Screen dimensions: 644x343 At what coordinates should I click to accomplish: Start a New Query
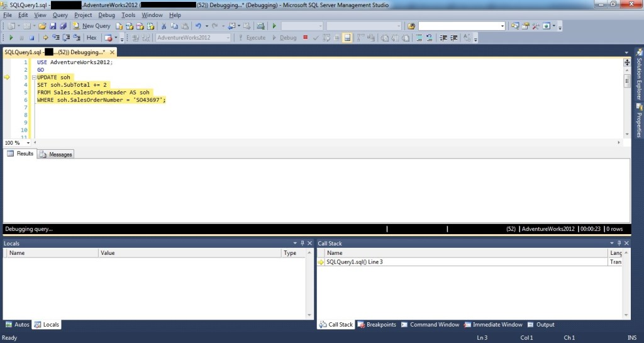(x=92, y=26)
